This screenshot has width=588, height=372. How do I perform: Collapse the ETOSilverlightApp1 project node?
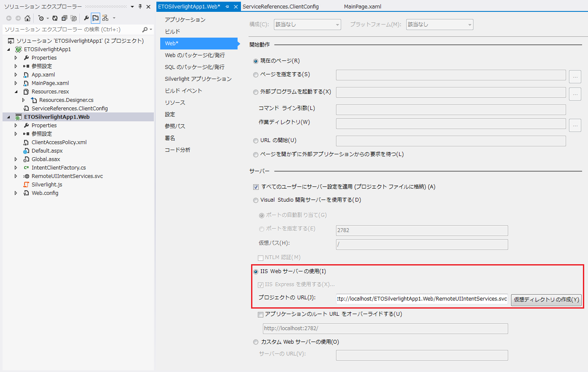[8, 49]
